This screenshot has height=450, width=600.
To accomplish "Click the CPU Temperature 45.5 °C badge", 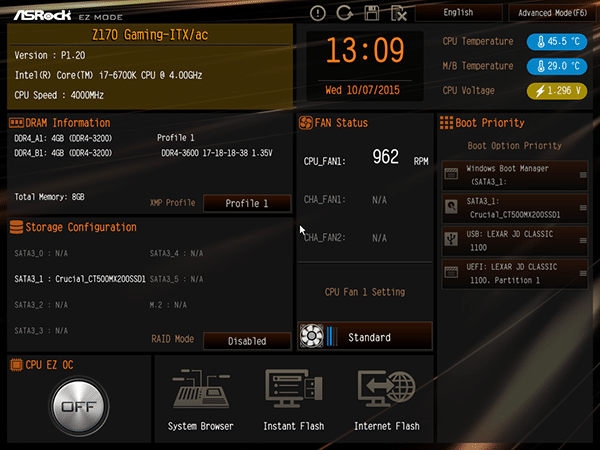I will pos(557,42).
